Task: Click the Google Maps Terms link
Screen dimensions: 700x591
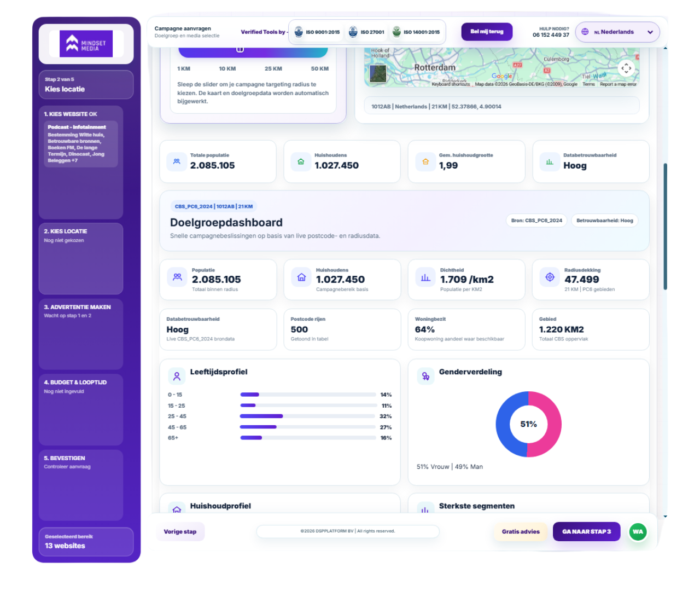Action: 588,84
